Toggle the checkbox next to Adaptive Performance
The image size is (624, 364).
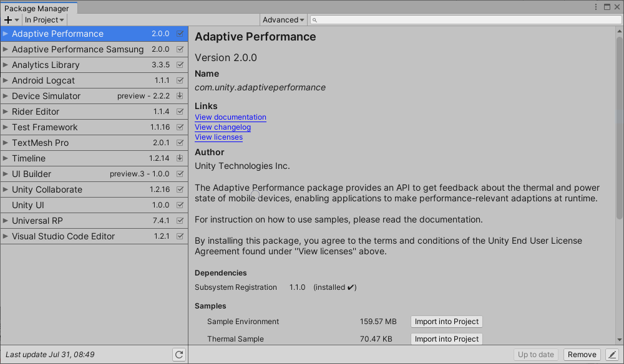point(180,34)
